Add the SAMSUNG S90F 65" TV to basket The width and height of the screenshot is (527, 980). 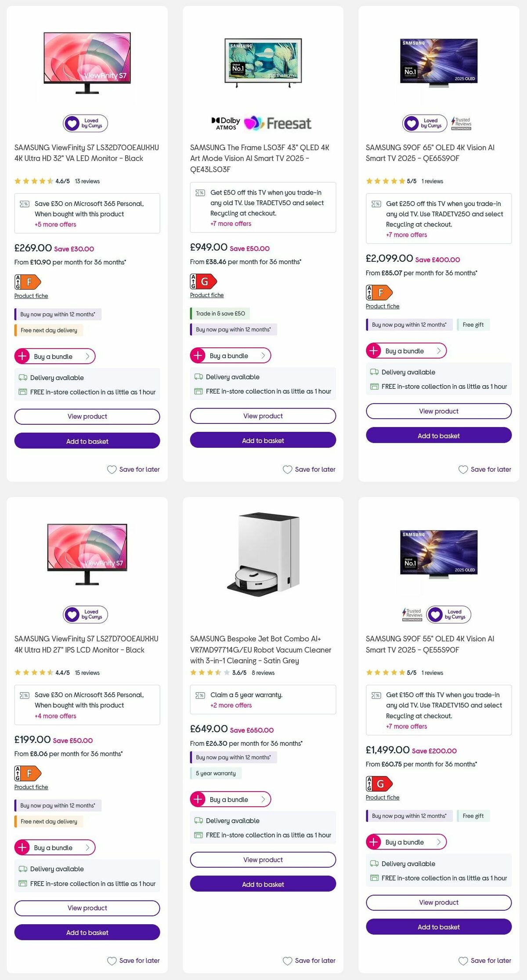coord(438,435)
